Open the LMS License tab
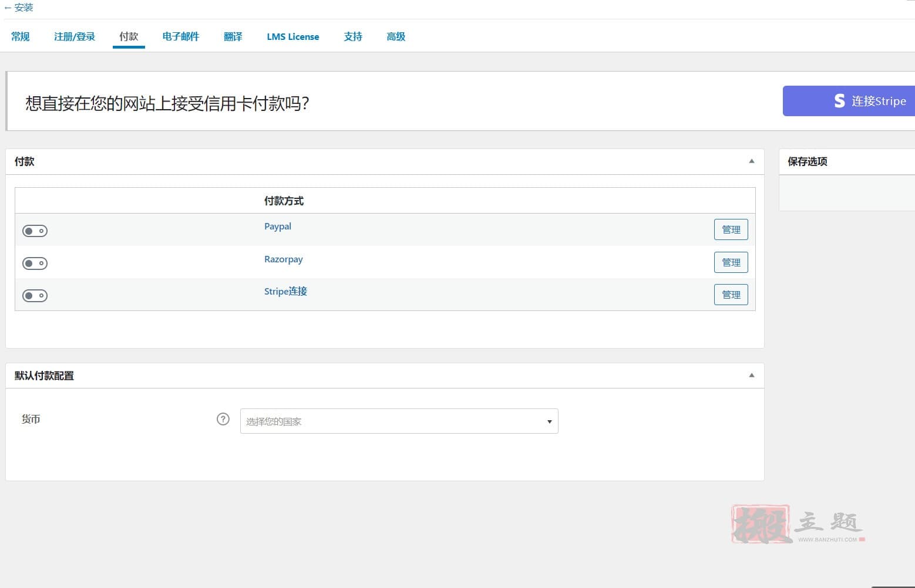 [293, 36]
